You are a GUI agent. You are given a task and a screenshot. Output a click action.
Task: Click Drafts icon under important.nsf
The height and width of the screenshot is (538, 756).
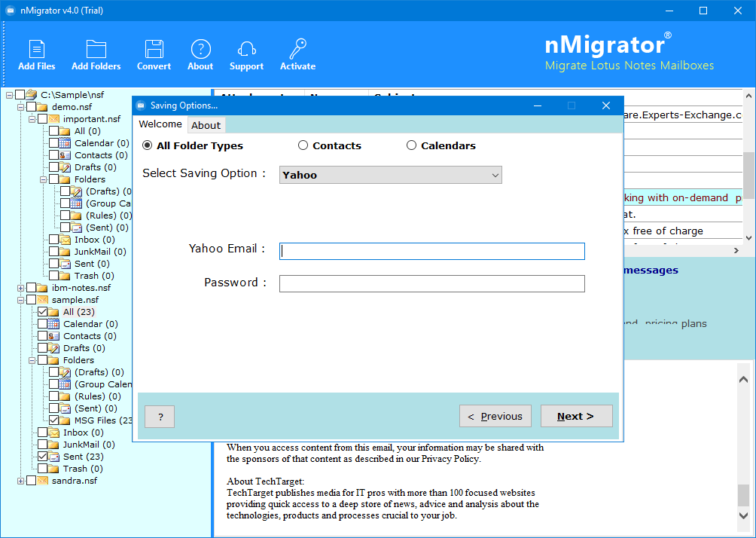pos(65,167)
